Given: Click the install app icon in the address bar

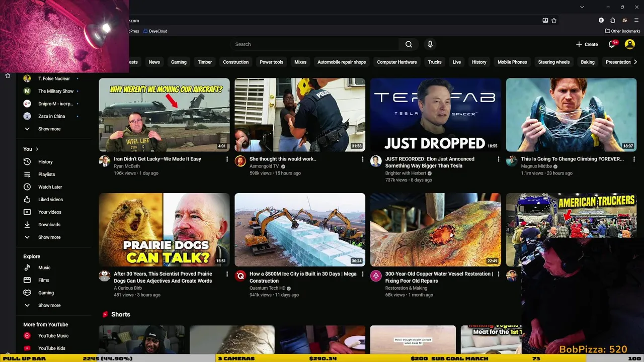Looking at the screenshot, I should pos(545,21).
